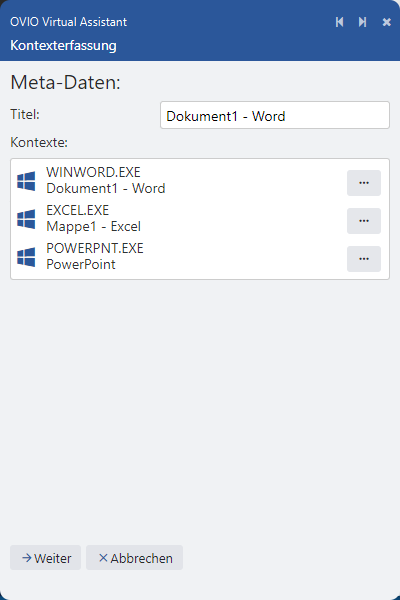
Task: Close the OVIO Virtual Assistant panel
Action: coord(387,22)
